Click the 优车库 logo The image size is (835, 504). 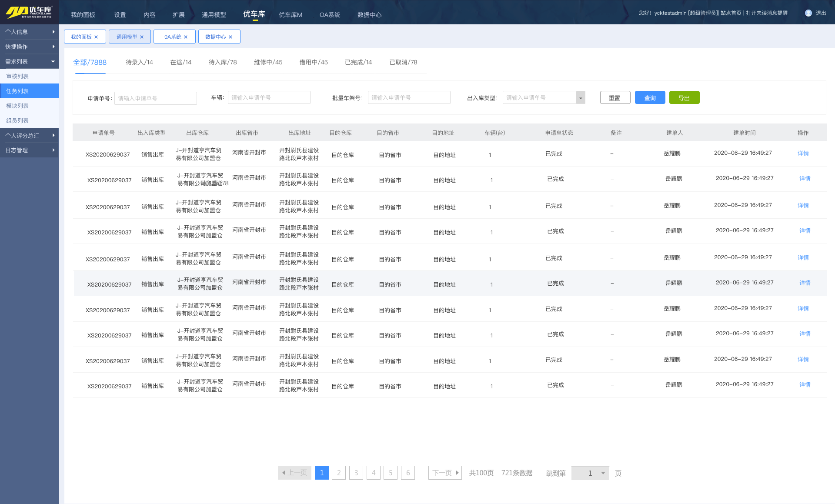click(x=29, y=12)
